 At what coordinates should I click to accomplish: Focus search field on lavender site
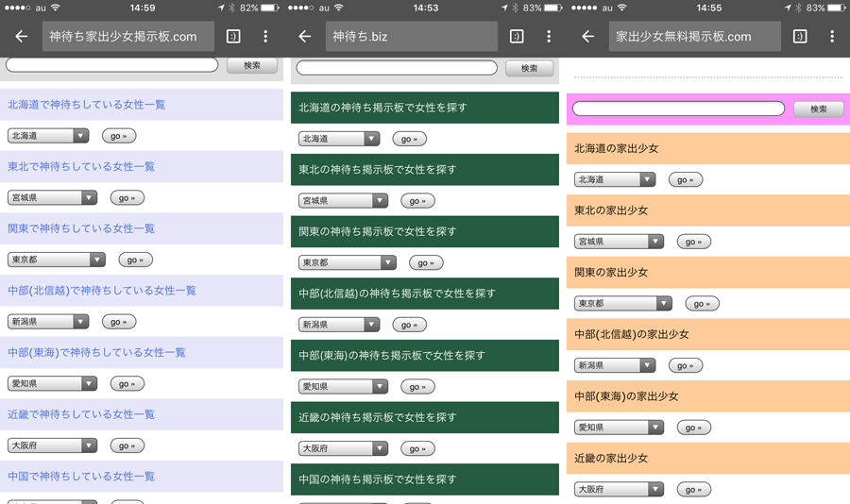(x=111, y=65)
